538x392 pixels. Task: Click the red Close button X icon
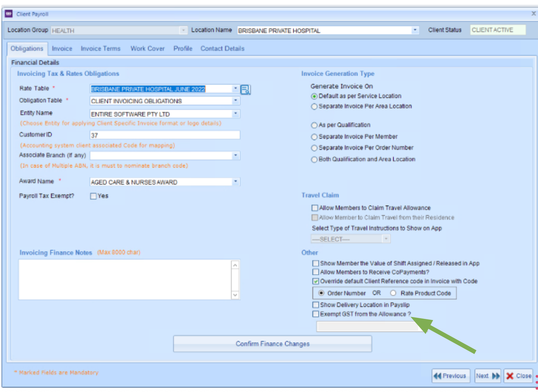[510, 376]
